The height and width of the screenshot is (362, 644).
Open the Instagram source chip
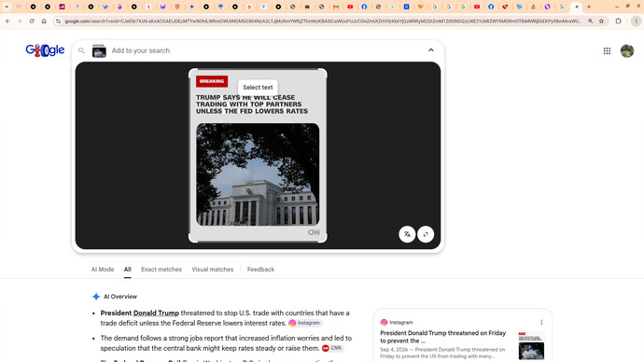(x=305, y=323)
